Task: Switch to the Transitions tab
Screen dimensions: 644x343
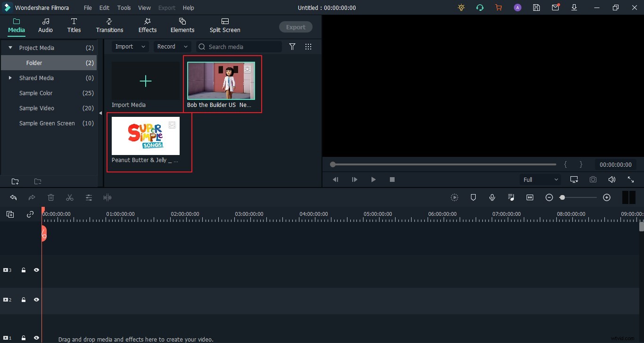Action: (109, 25)
